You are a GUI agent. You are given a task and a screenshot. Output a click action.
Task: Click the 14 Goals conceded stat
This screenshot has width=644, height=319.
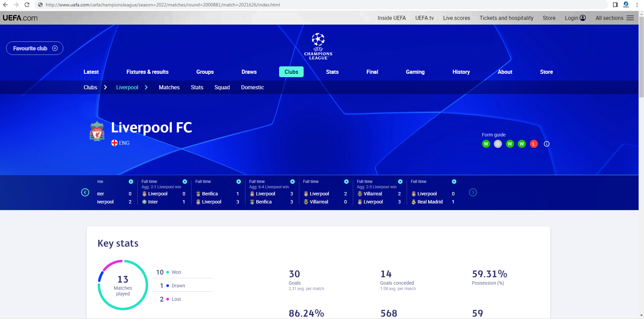point(398,280)
